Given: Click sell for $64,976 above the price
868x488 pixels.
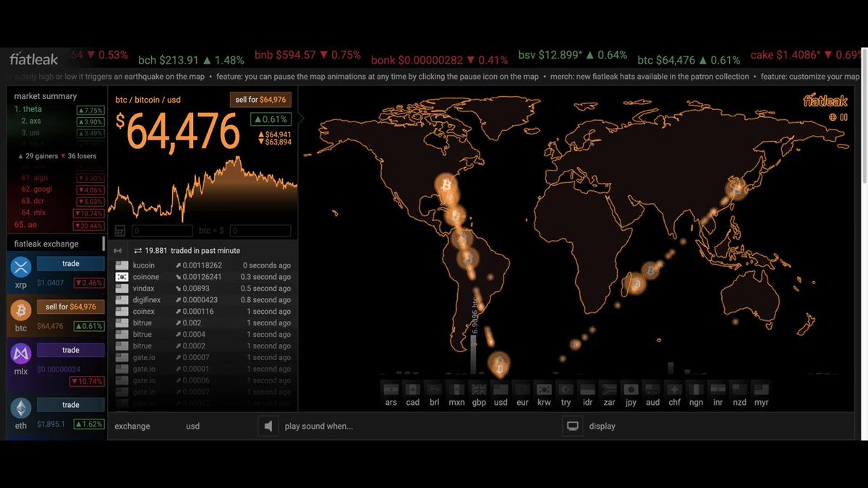Looking at the screenshot, I should coord(260,100).
